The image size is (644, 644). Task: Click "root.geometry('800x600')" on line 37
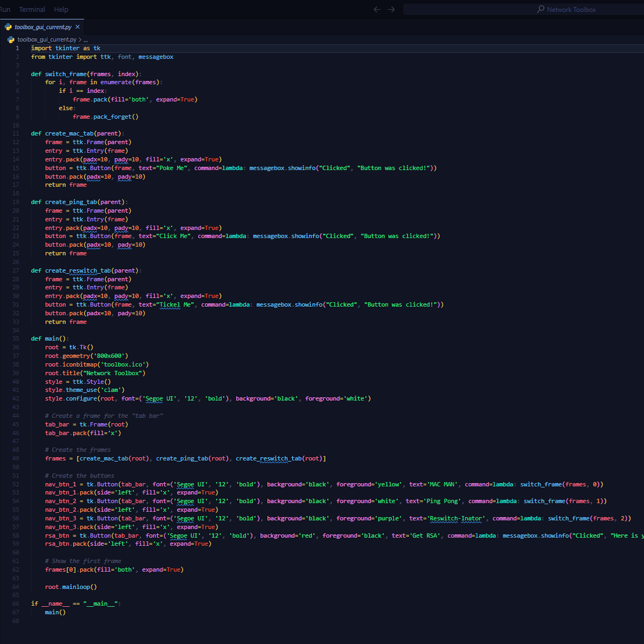point(87,356)
